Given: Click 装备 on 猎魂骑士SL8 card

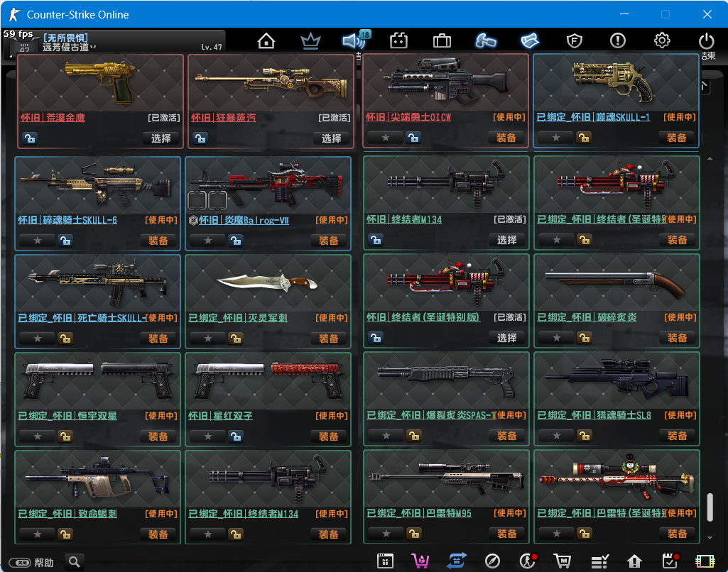Looking at the screenshot, I should click(677, 436).
